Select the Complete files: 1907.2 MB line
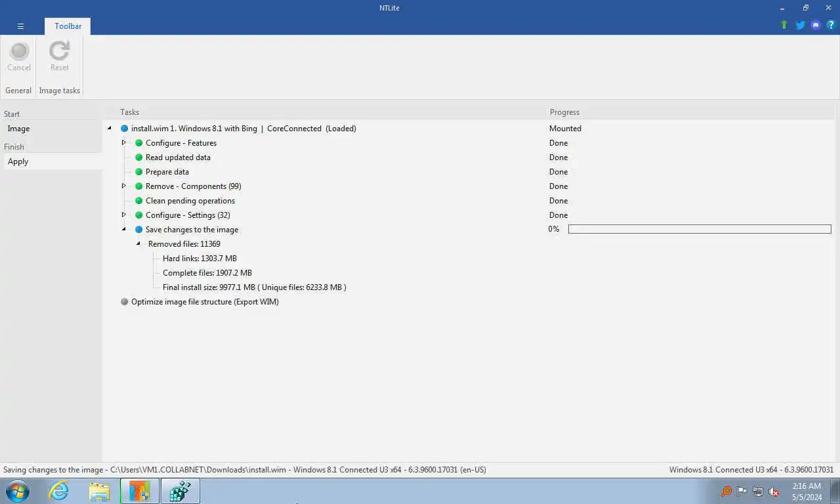 click(x=207, y=273)
